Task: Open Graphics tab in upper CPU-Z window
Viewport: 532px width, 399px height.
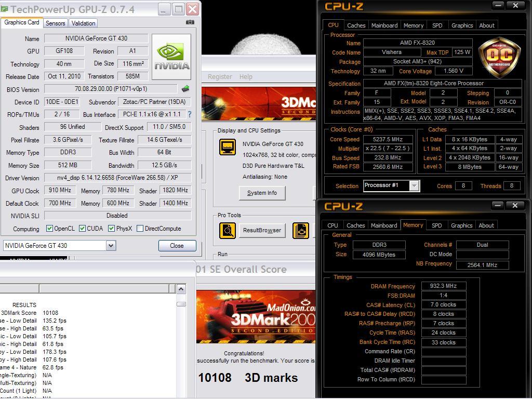Action: (462, 25)
